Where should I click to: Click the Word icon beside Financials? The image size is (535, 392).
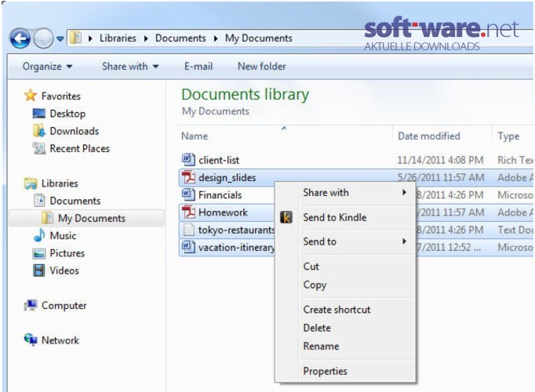tap(188, 194)
